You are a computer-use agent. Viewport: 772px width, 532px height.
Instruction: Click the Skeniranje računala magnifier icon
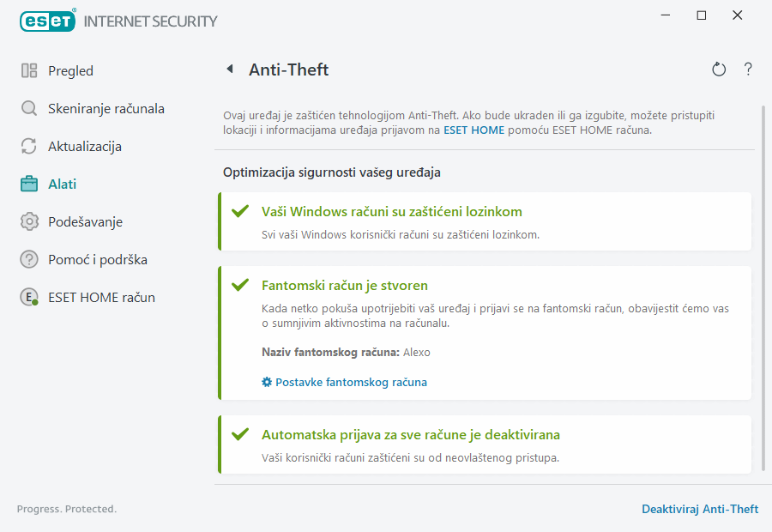tap(29, 108)
